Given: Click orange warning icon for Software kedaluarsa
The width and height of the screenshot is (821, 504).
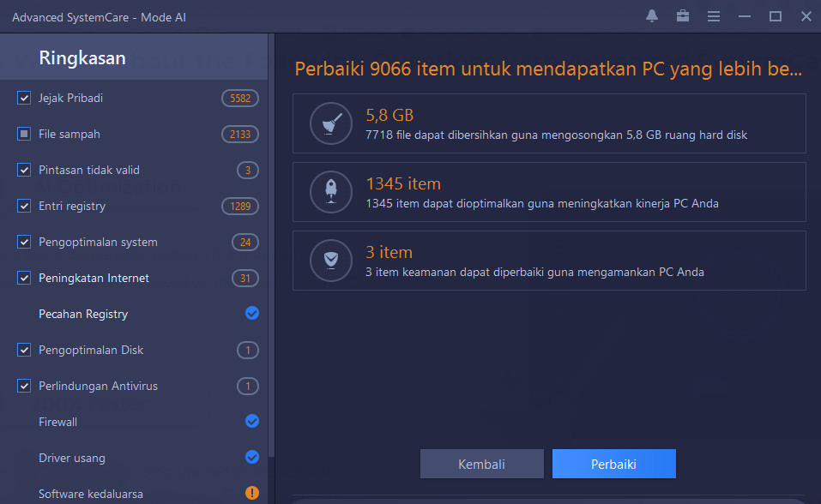Looking at the screenshot, I should (x=252, y=493).
